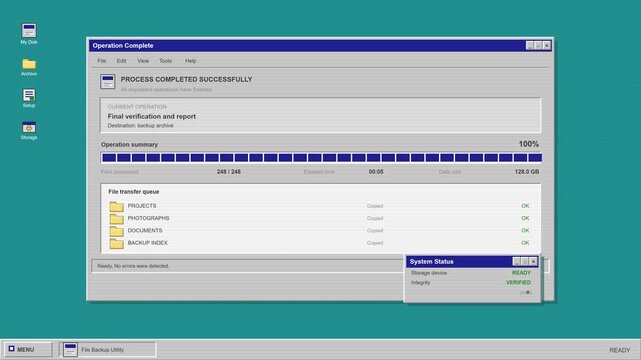641x360 pixels.
Task: Select the PROJECTS row label
Action: (142, 206)
